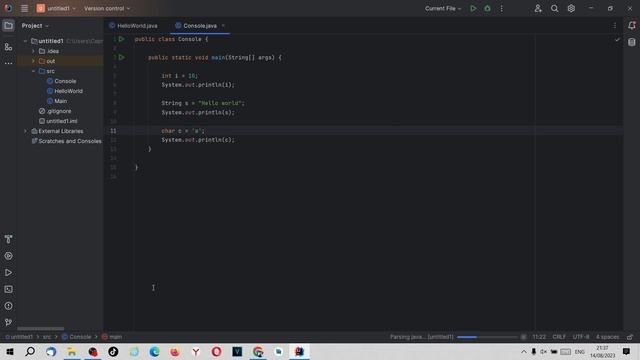Toggle the Project tool window folder icon
Viewport: 640px width, 360px height.
[x=8, y=26]
